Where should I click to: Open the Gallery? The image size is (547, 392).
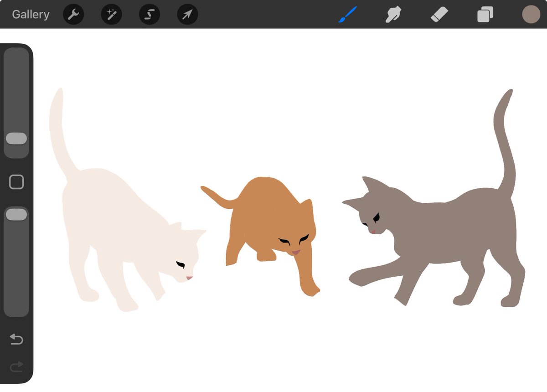tap(31, 15)
